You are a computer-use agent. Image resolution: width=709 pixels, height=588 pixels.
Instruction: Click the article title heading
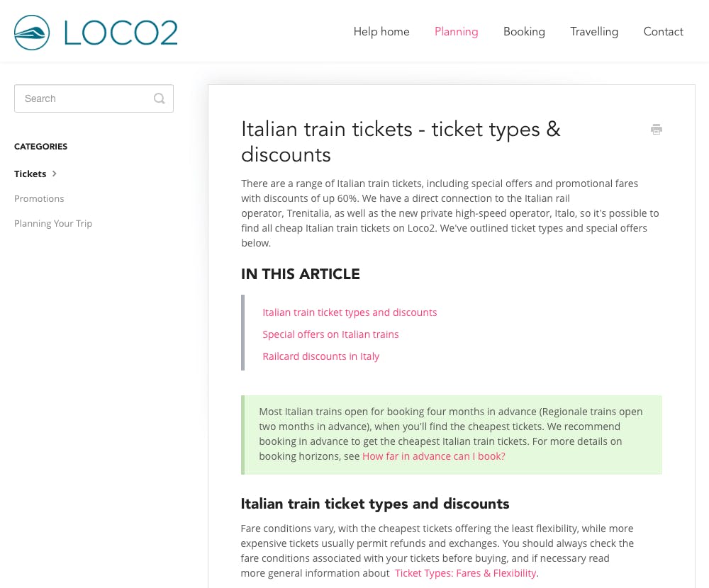[x=401, y=142]
